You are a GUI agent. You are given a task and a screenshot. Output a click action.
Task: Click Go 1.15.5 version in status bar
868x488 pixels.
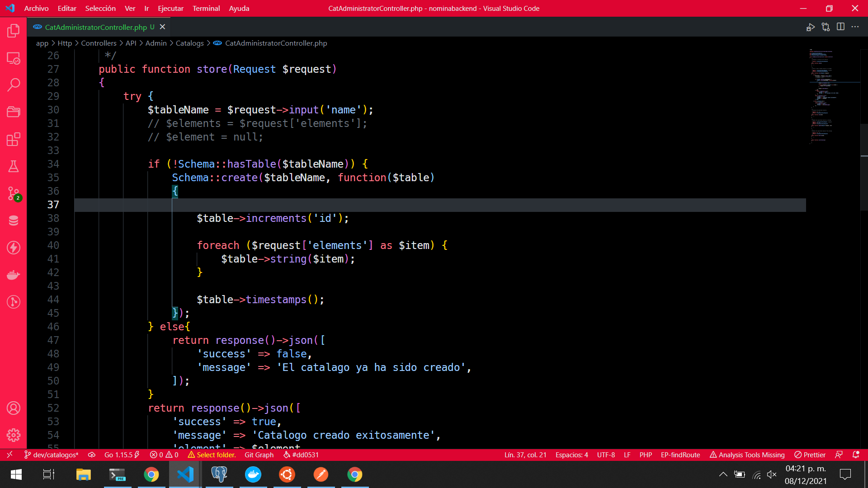(122, 455)
